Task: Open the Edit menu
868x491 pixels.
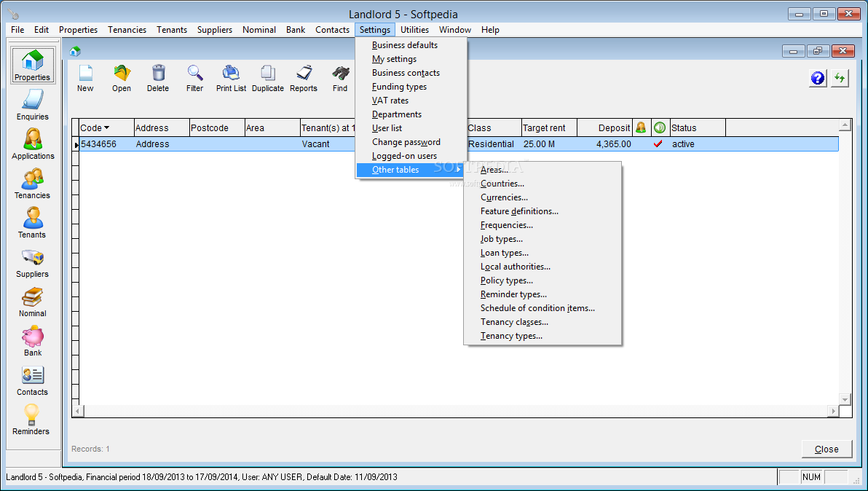Action: click(x=42, y=30)
